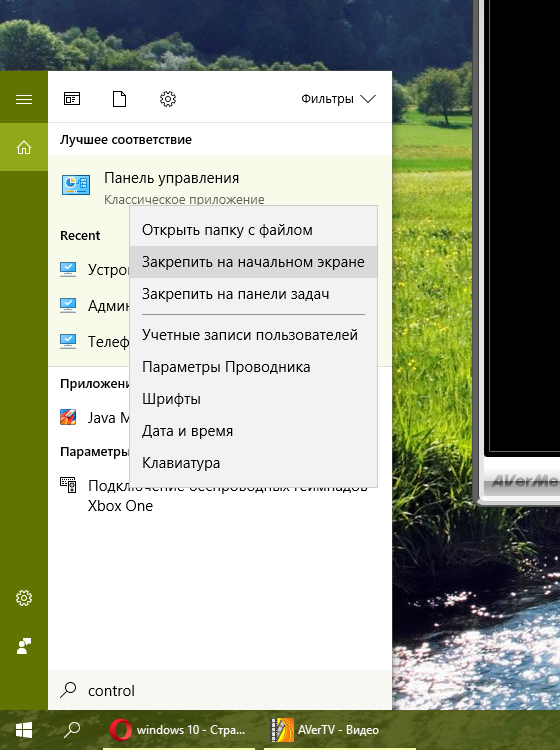Switch to AVerTV - Видео taskbar button
The width and height of the screenshot is (560, 750).
click(x=340, y=730)
